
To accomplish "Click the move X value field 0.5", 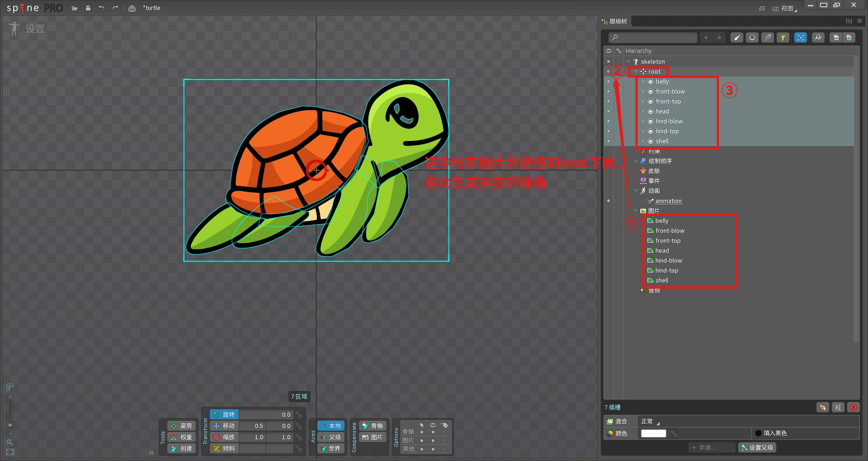I will [252, 426].
